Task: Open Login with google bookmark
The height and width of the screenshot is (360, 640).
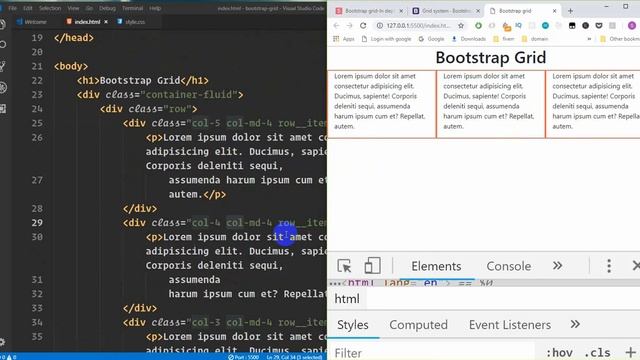Action: [387, 39]
